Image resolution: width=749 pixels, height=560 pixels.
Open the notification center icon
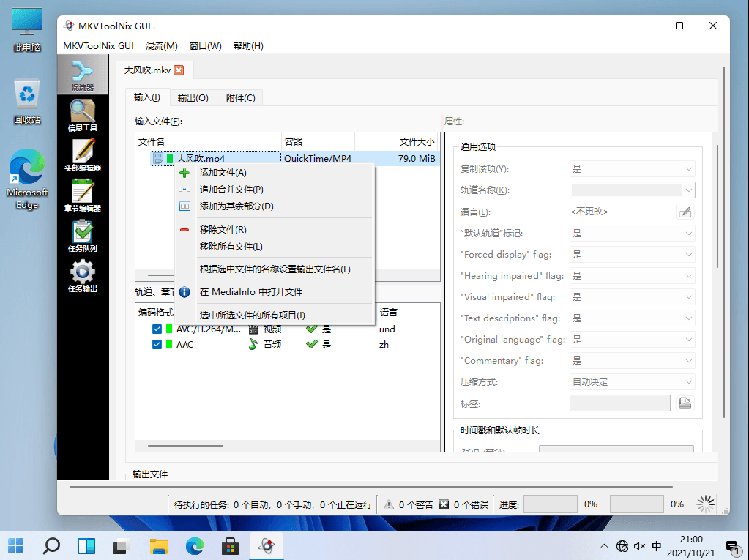732,546
